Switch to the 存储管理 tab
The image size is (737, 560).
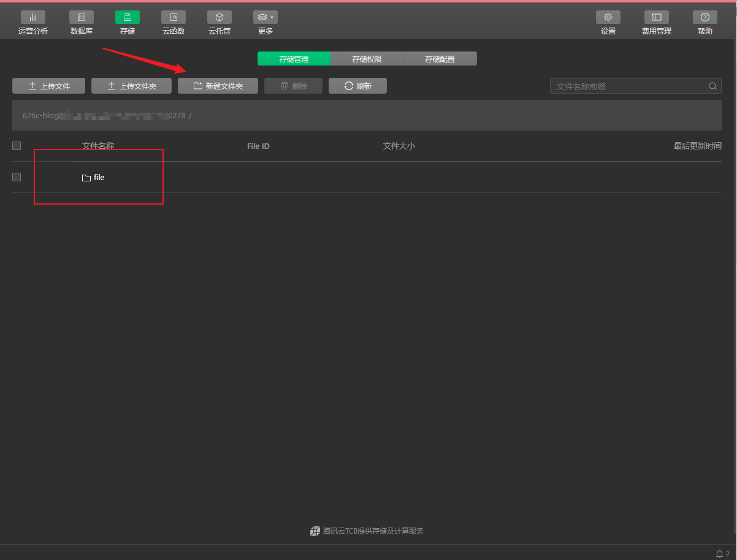pyautogui.click(x=294, y=59)
